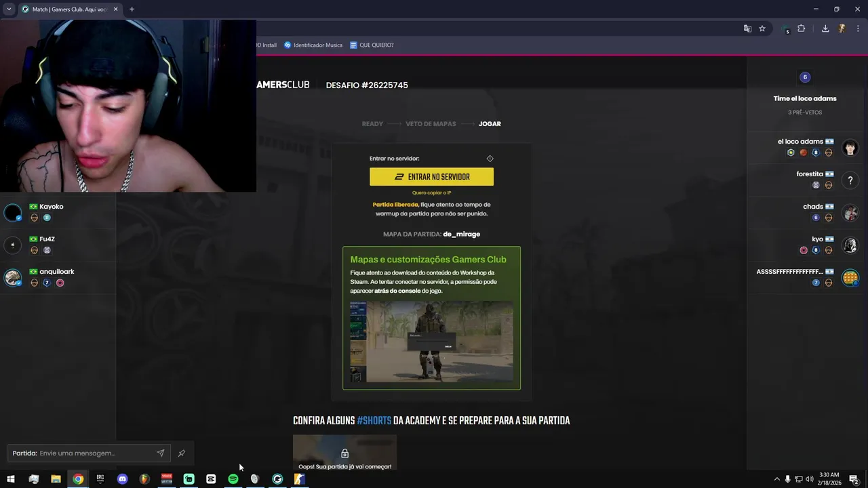
Task: Click the ASSSSFFFF player avatar
Action: tap(850, 278)
